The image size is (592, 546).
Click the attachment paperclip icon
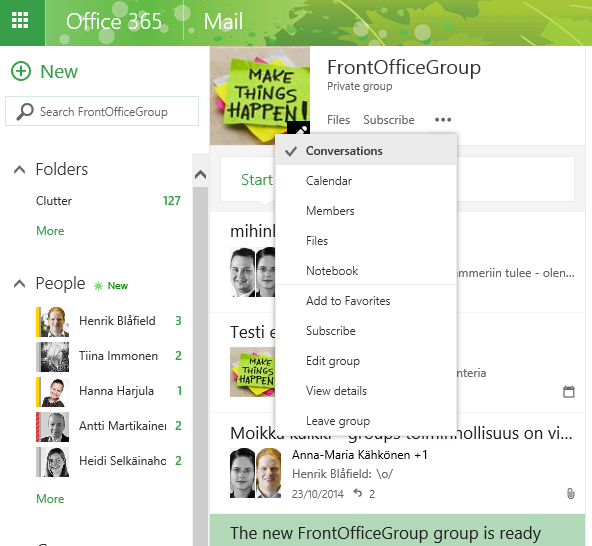click(x=570, y=494)
